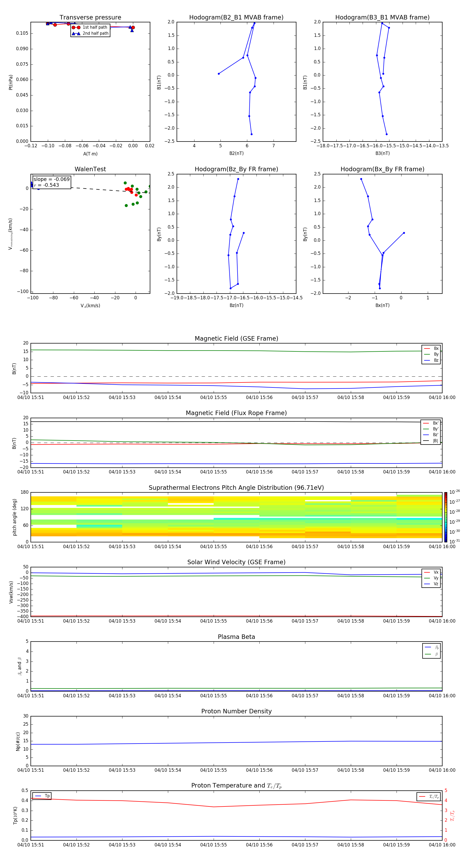This screenshot has width=473, height=868.
Task: Select the 'Hodogram(B2_B1 MVAB frame)' title
Action: [x=236, y=18]
